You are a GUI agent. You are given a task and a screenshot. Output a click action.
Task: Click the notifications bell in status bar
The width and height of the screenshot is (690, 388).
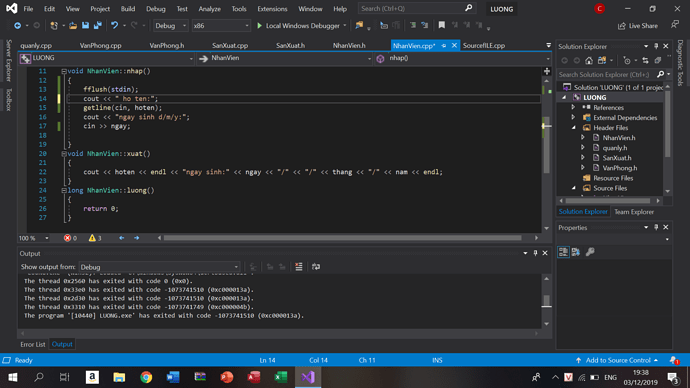click(674, 360)
